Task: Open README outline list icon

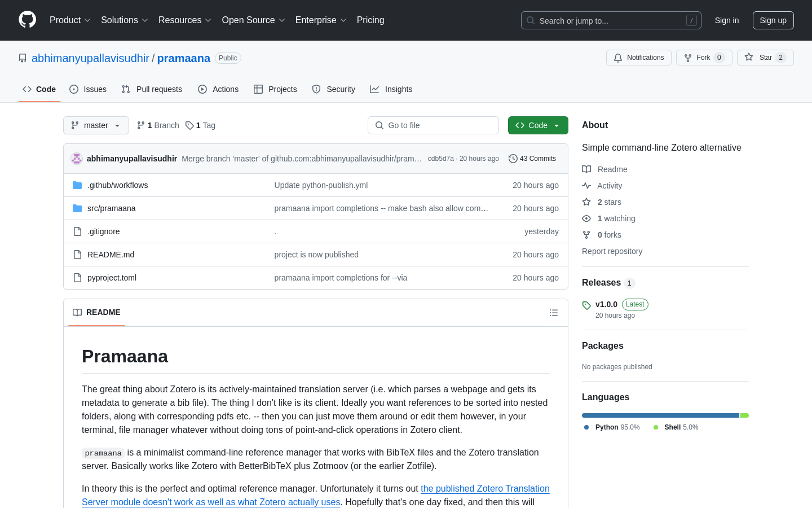Action: (x=554, y=313)
